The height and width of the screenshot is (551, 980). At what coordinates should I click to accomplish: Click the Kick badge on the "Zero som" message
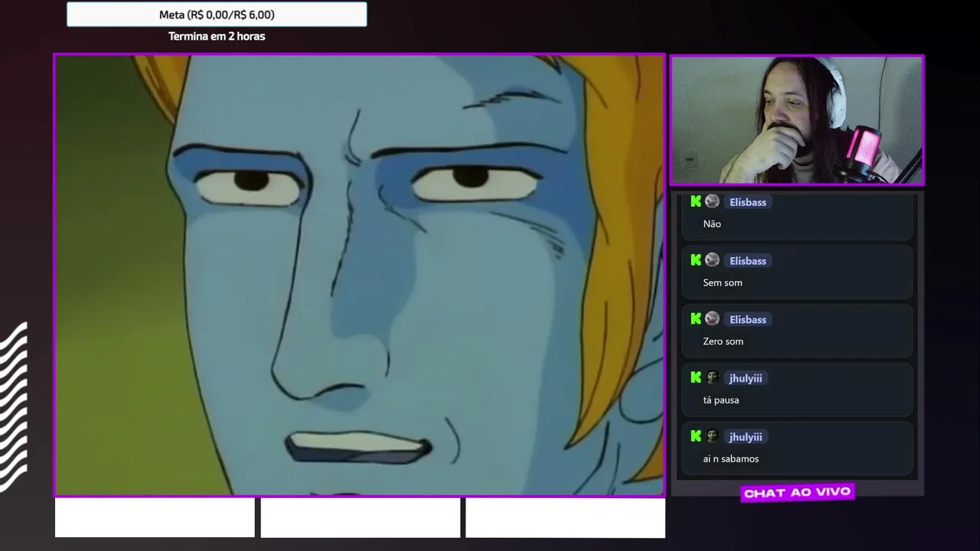696,319
